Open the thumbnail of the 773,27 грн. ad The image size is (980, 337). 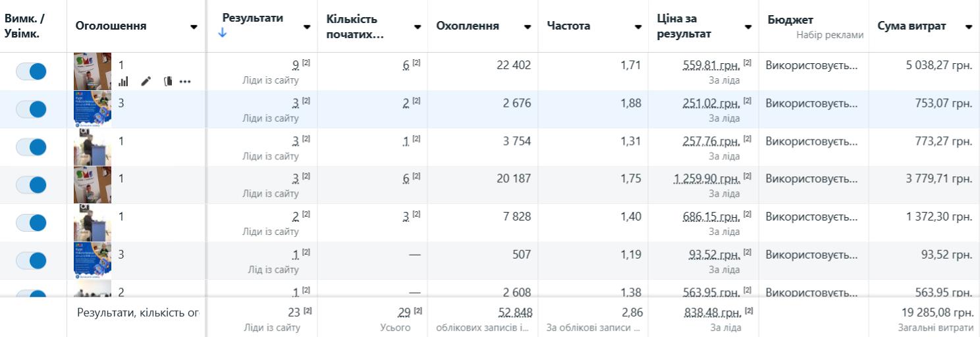[92, 147]
